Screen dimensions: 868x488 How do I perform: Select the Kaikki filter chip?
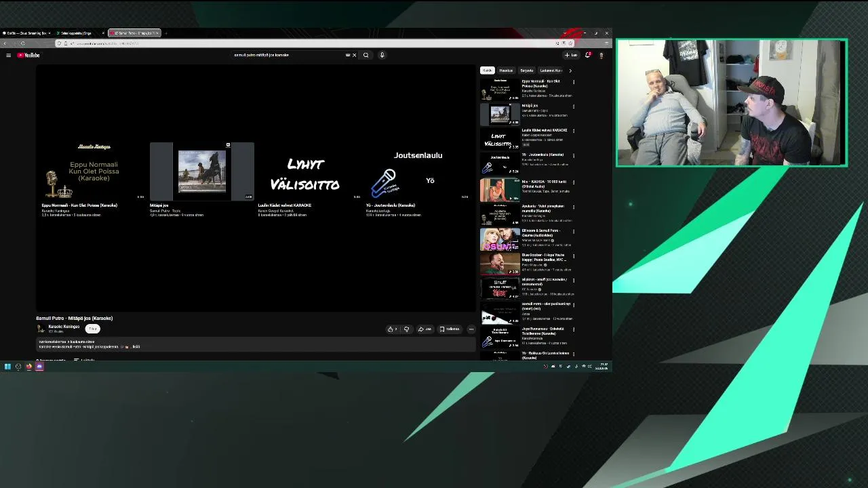[487, 70]
